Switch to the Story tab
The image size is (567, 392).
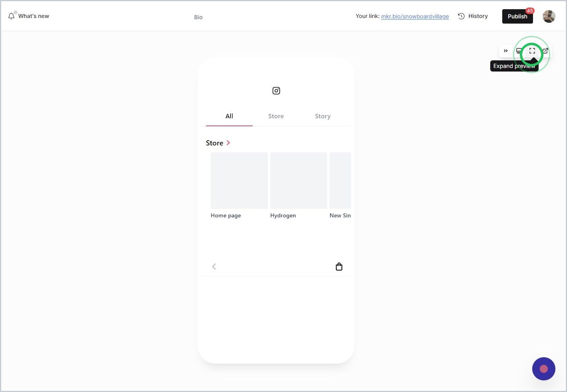pyautogui.click(x=323, y=116)
